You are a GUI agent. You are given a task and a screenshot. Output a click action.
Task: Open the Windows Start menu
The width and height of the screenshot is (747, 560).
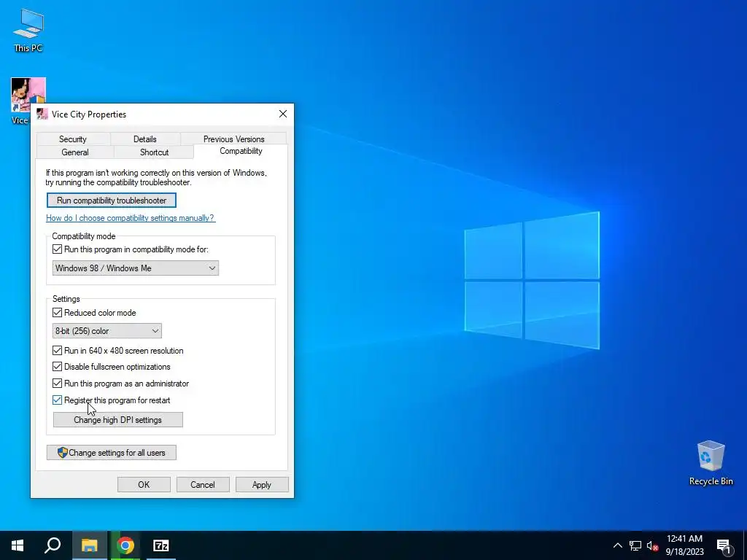coord(18,545)
